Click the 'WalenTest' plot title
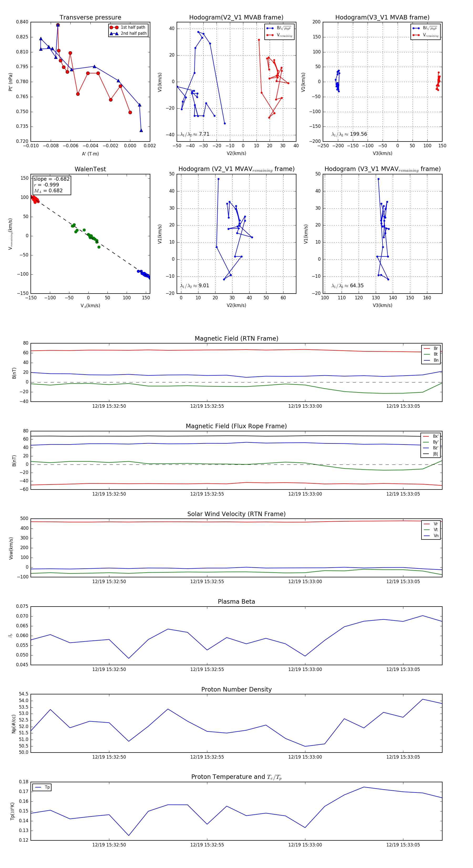Screen dimensions: 473x868 [x=90, y=169]
